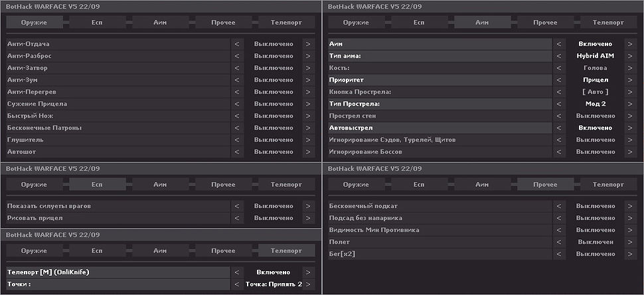Viewport: 644px width, 295px height.
Task: Open the Телепорт tab above Рисовать прицел panel
Action: tap(287, 185)
